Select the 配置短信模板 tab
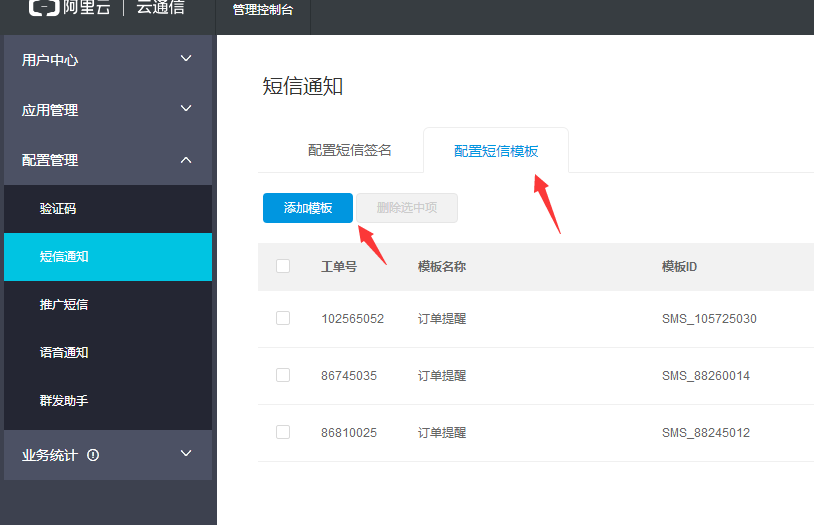 [x=496, y=151]
